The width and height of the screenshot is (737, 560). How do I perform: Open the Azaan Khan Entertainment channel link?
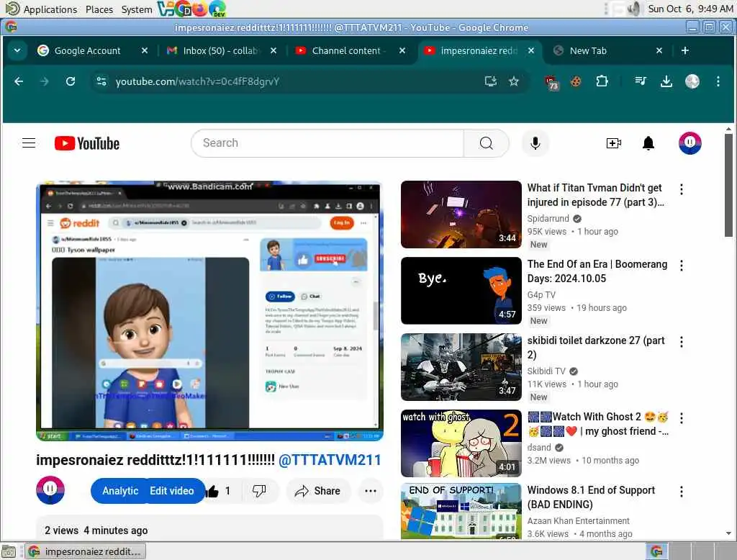click(x=578, y=520)
